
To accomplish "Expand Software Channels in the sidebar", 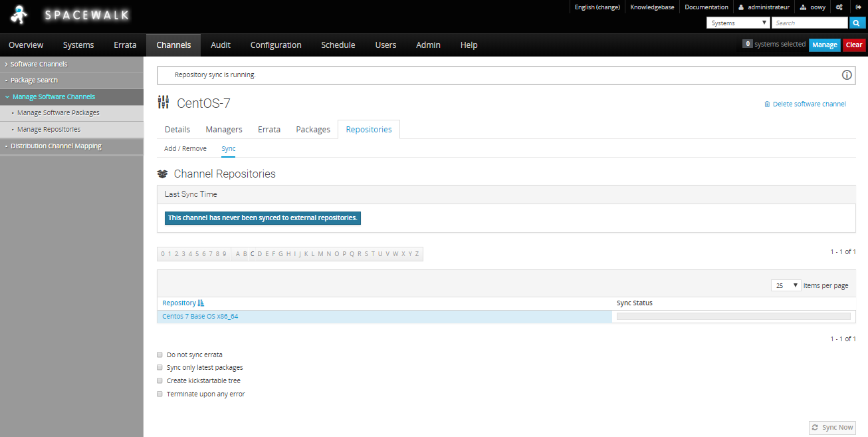I will point(39,65).
